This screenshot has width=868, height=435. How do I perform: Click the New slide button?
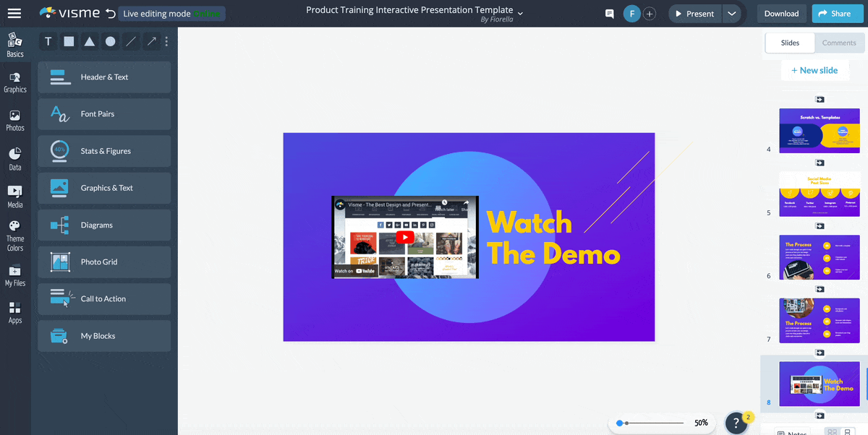(x=815, y=70)
